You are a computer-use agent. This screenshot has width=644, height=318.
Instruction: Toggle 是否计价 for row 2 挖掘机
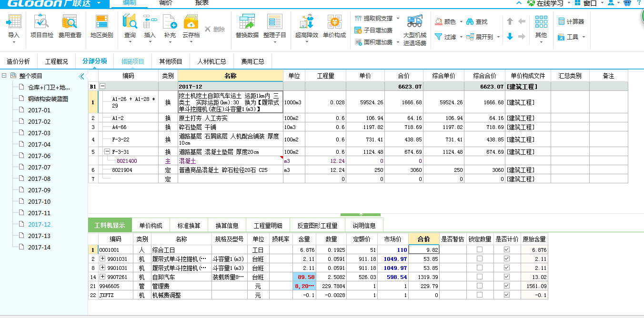point(507,258)
